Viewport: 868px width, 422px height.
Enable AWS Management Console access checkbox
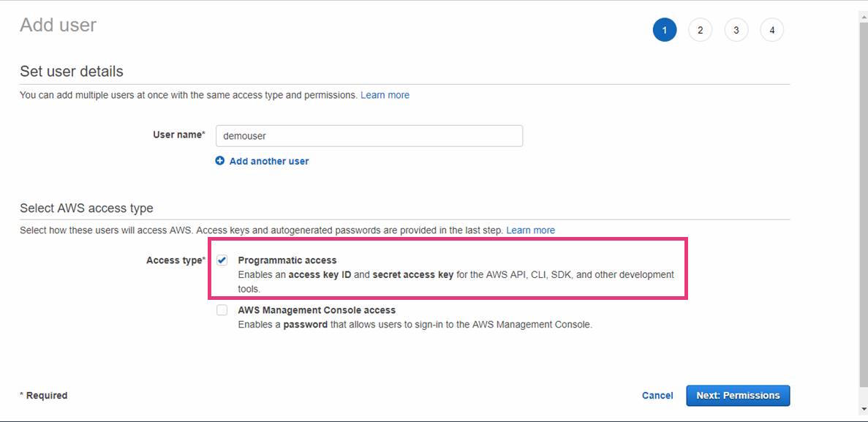[x=222, y=310]
